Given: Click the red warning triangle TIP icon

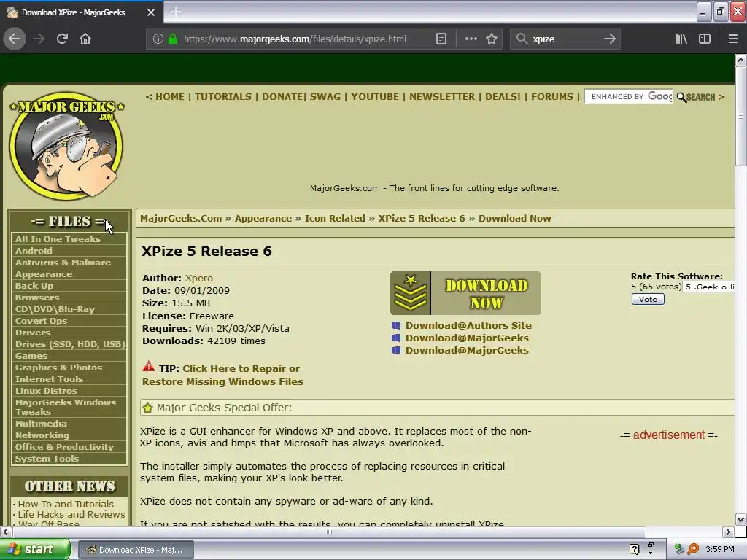Looking at the screenshot, I should point(149,367).
